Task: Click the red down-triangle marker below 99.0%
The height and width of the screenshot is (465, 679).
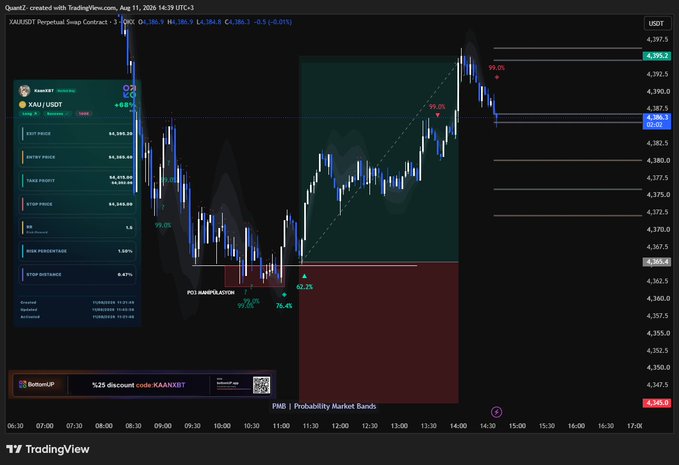Action: (437, 115)
